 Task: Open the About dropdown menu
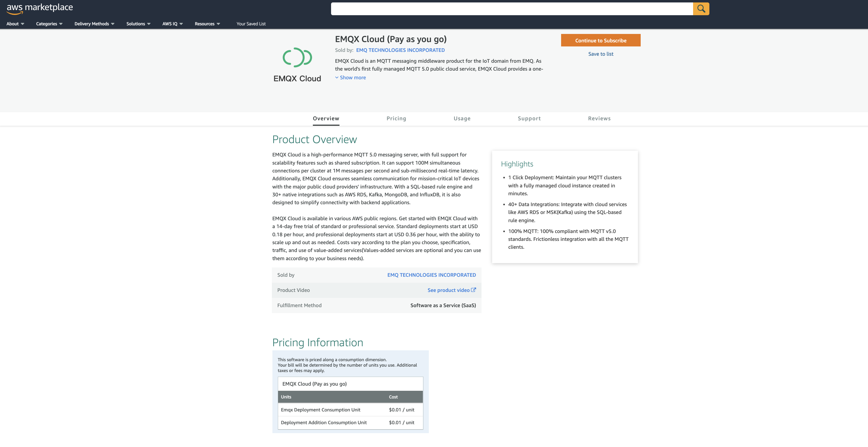[x=15, y=24]
